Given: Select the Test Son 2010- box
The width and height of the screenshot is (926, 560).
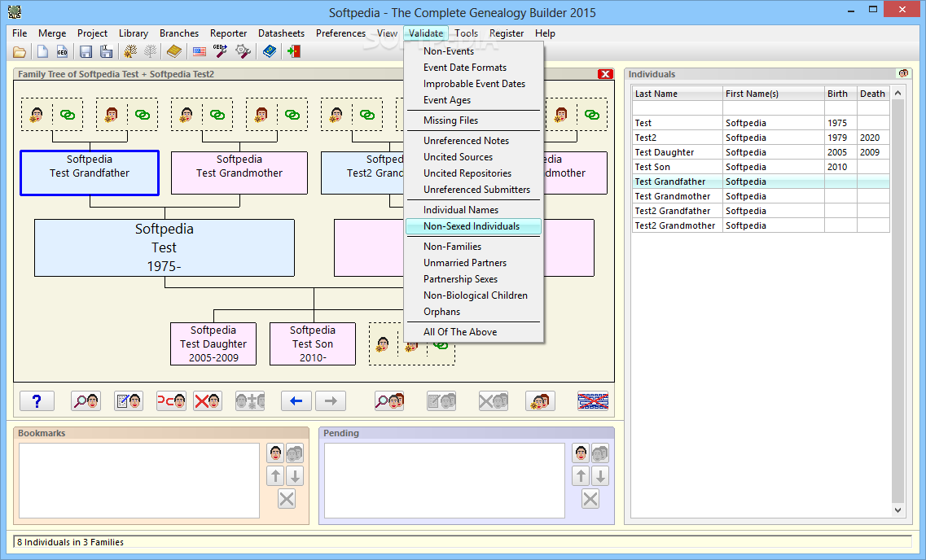Looking at the screenshot, I should coord(313,344).
